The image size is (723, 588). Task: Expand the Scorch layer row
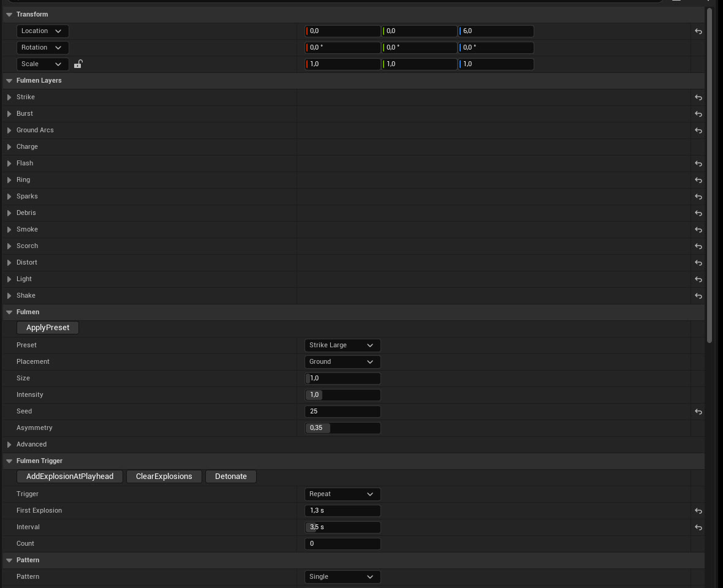pyautogui.click(x=9, y=246)
